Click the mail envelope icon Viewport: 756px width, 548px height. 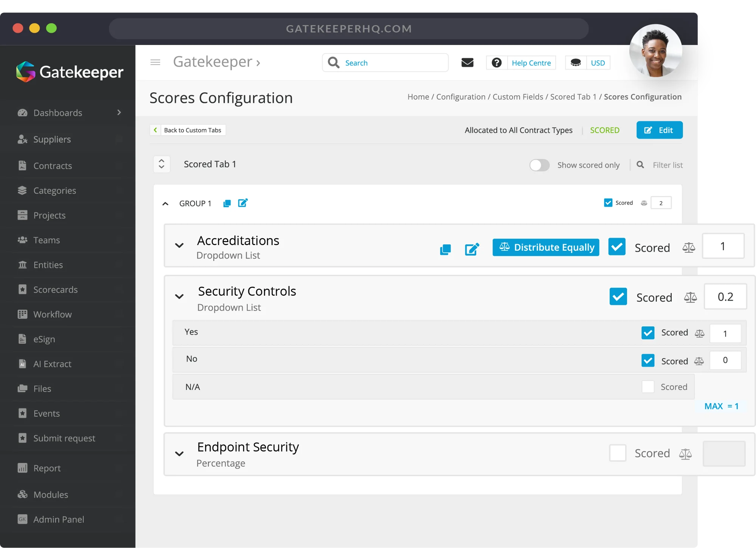click(467, 63)
